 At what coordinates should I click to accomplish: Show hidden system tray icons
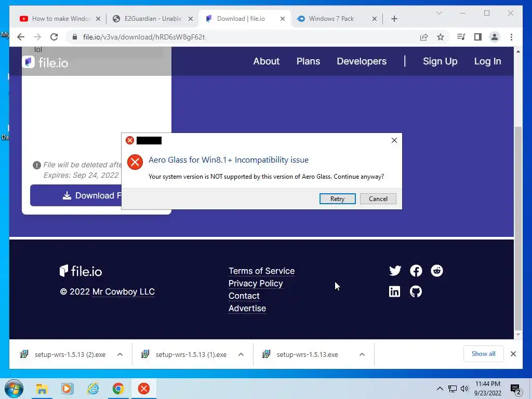(440, 389)
